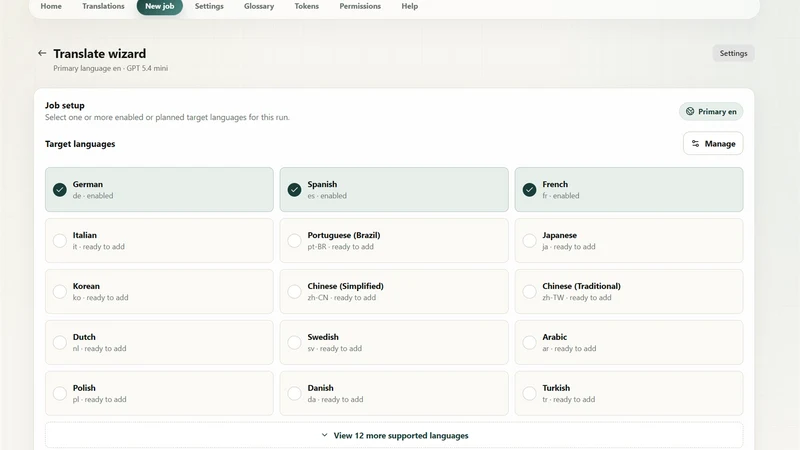The height and width of the screenshot is (450, 800).
Task: Select the Japanese radio circle
Action: click(x=530, y=241)
